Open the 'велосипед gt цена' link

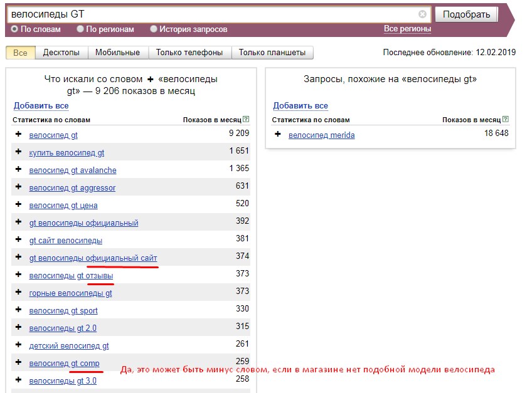click(x=63, y=206)
